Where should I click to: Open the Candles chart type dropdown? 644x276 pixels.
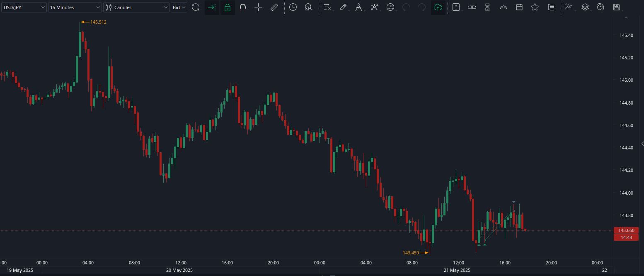point(136,7)
